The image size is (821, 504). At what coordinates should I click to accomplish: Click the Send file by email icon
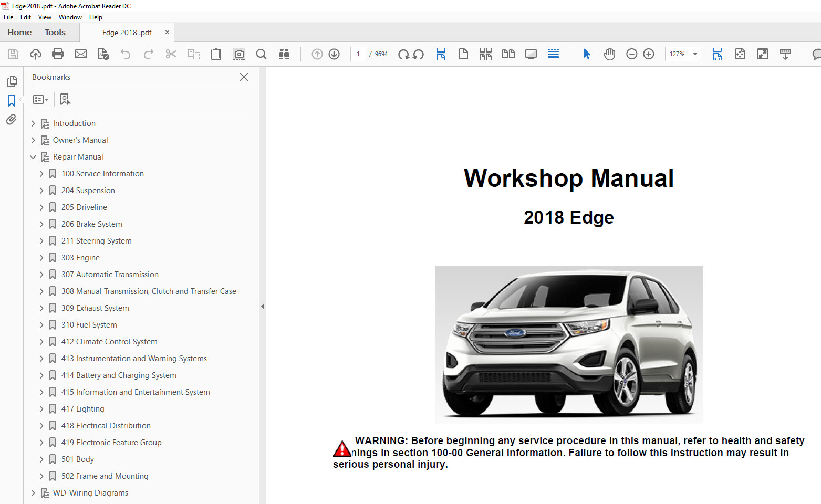click(x=81, y=54)
